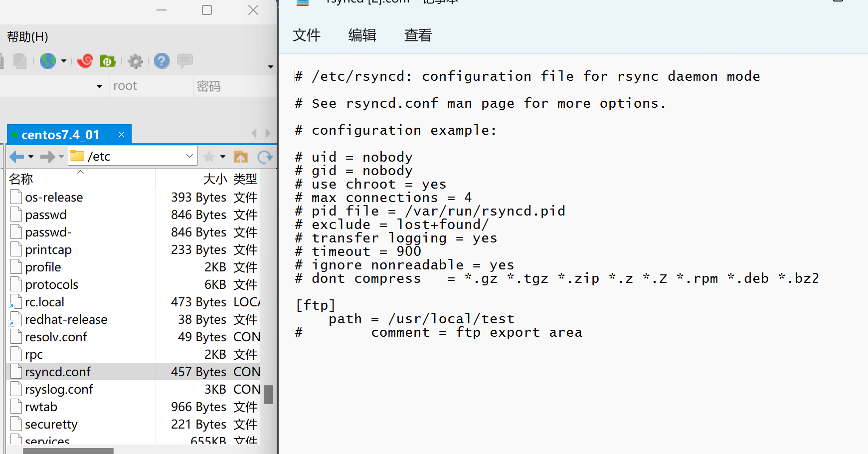This screenshot has width=868, height=454.
Task: Open the host address dropdown arrow
Action: click(x=99, y=86)
